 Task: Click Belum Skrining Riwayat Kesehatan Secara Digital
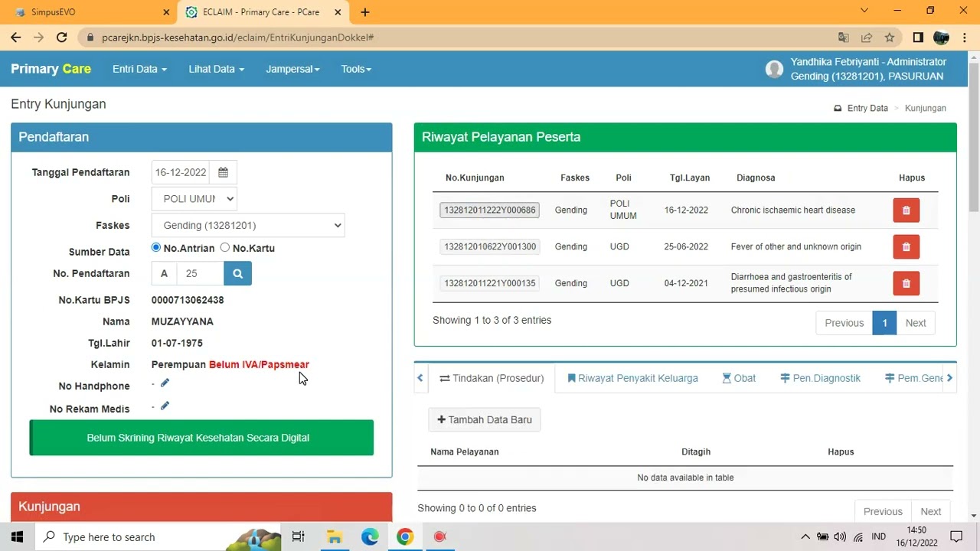click(201, 438)
